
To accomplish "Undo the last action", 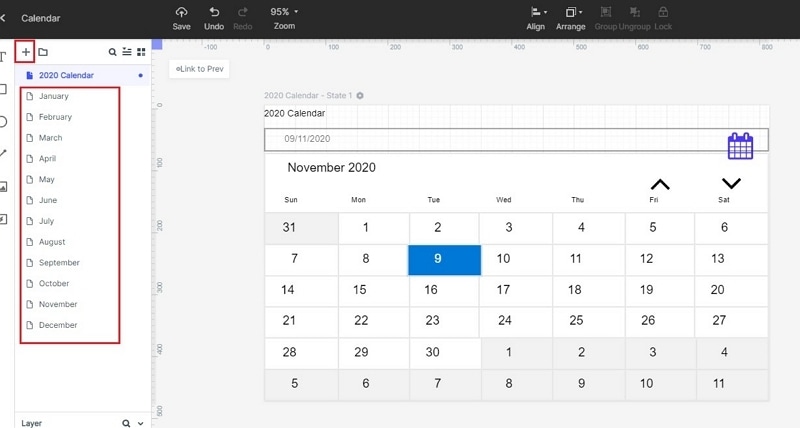I will [214, 18].
